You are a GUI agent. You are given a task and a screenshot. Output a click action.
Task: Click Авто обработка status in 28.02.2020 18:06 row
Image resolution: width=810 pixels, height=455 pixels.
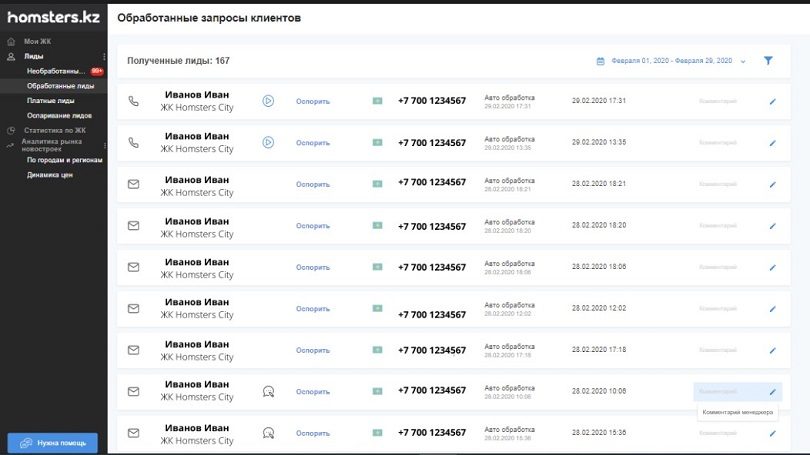click(509, 264)
